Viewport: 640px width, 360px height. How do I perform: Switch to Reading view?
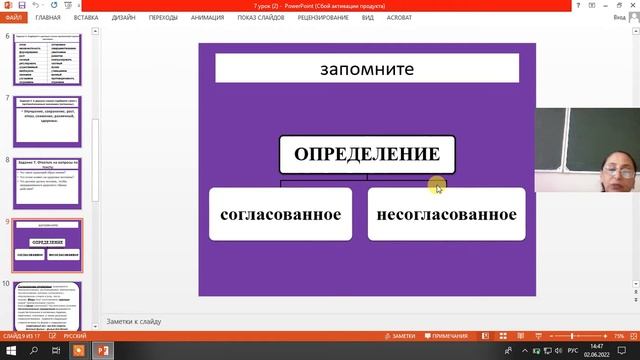click(521, 336)
